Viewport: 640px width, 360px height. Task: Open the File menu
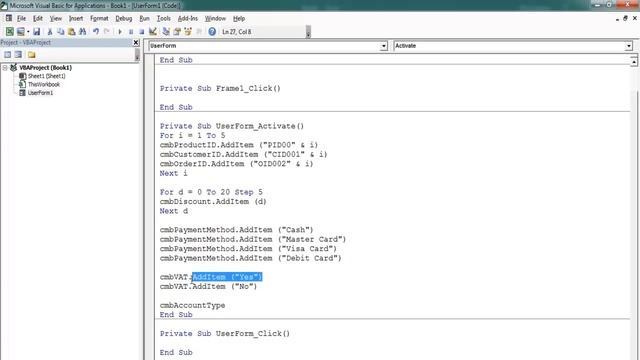[x=21, y=18]
